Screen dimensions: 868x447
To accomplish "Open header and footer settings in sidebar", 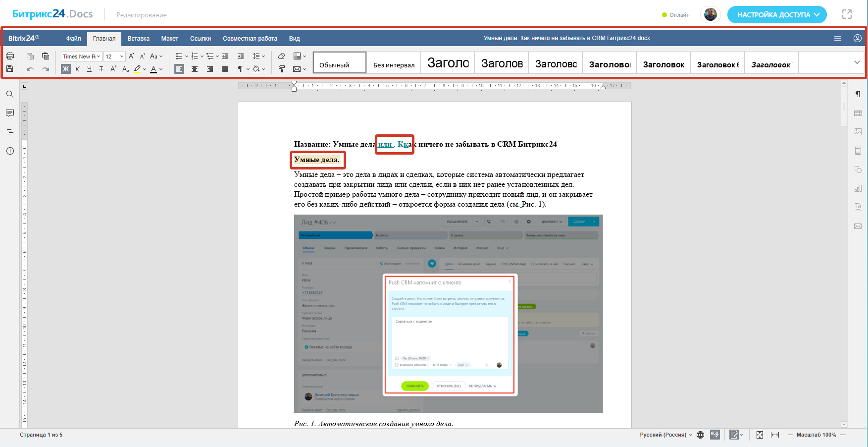I will [858, 151].
